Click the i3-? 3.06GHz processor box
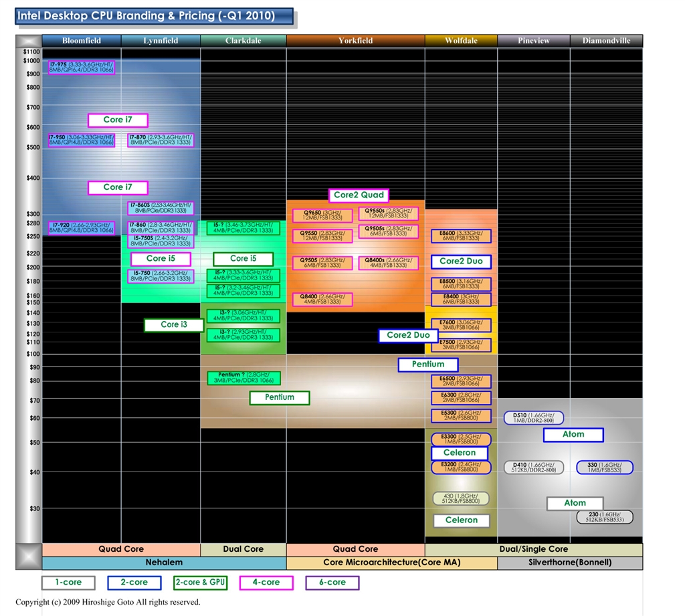The height and width of the screenshot is (616, 685). pyautogui.click(x=243, y=316)
